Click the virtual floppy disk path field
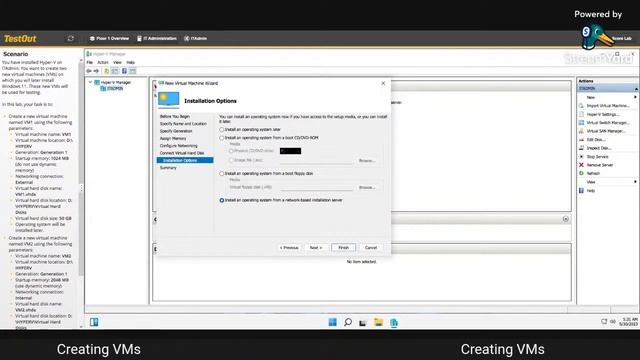 pyautogui.click(x=317, y=187)
